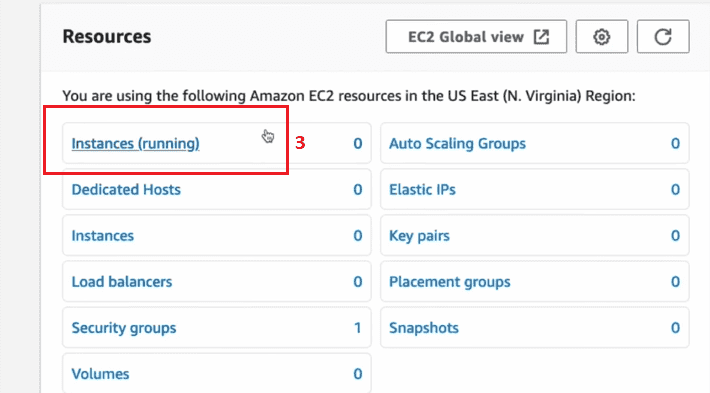View Load balancers resource

[122, 282]
